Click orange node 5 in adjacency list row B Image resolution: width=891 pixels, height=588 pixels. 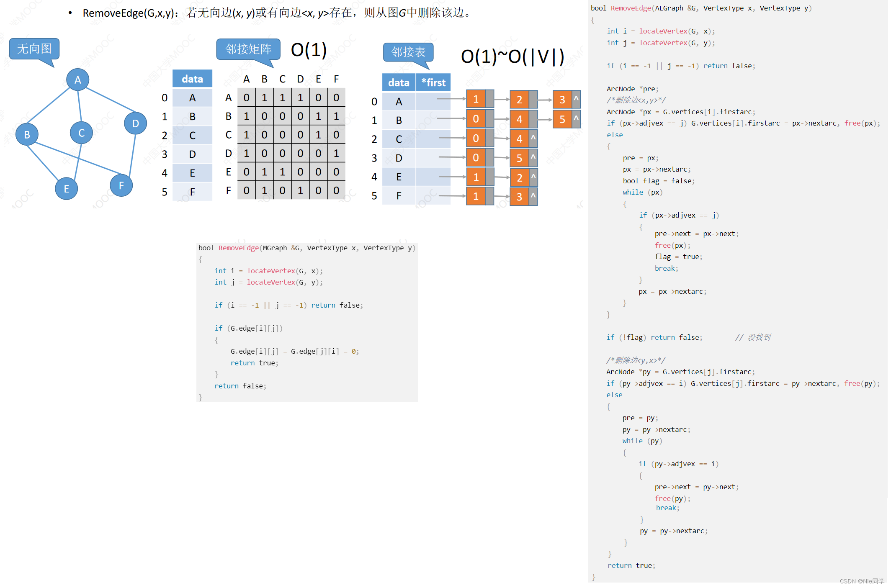562,119
